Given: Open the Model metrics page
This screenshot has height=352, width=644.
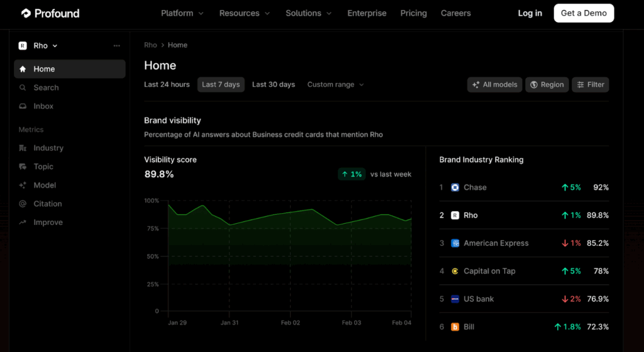Looking at the screenshot, I should [x=45, y=185].
